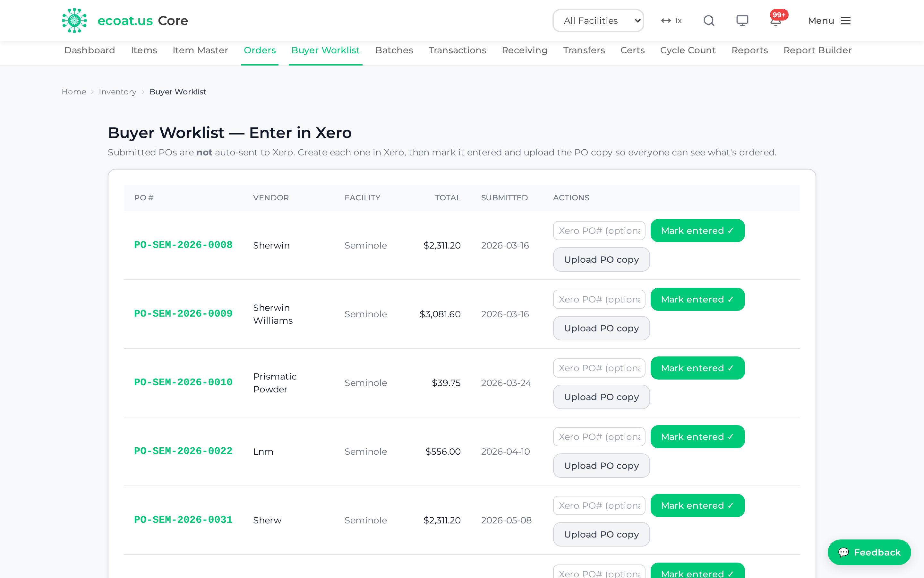Click the ecoat.us Core logo icon
Viewport: 924px width, 578px height.
point(74,21)
